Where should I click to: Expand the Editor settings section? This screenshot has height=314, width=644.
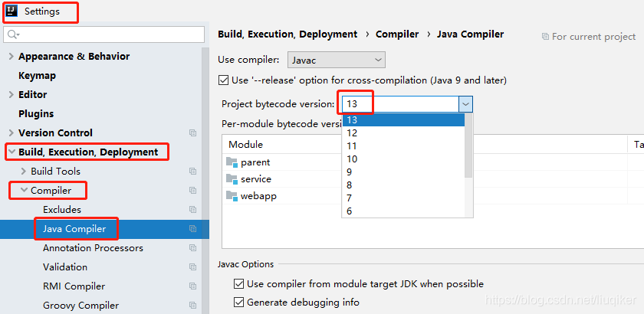(x=11, y=95)
